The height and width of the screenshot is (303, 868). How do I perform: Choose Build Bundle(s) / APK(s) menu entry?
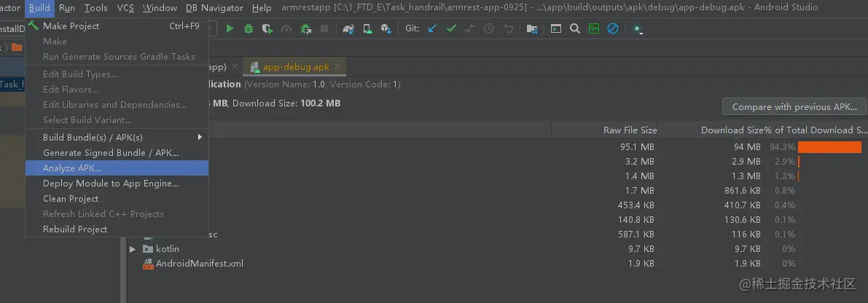pyautogui.click(x=117, y=137)
